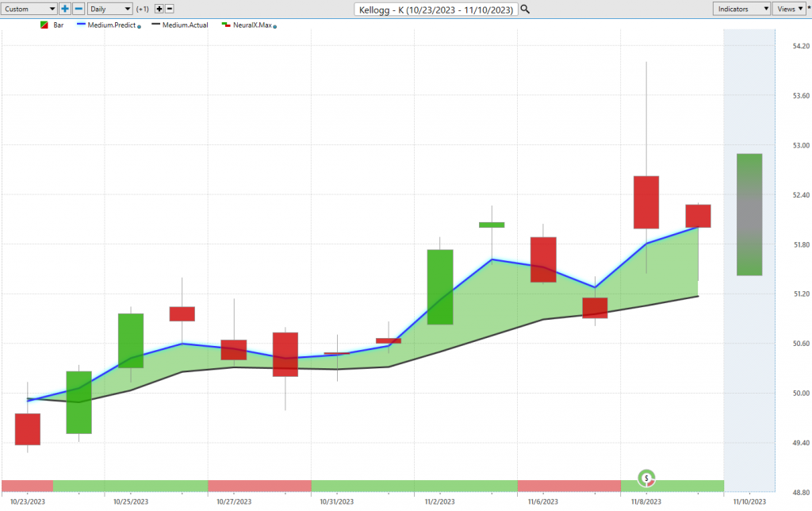
Task: Click the Kellogg - K symbol field
Action: 435,10
